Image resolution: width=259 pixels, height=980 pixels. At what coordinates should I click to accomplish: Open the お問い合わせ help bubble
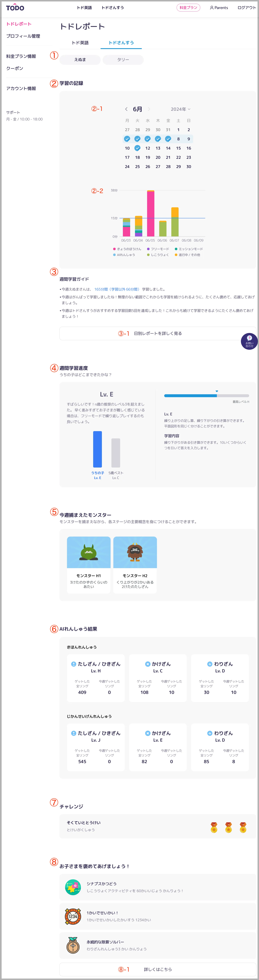point(249,341)
